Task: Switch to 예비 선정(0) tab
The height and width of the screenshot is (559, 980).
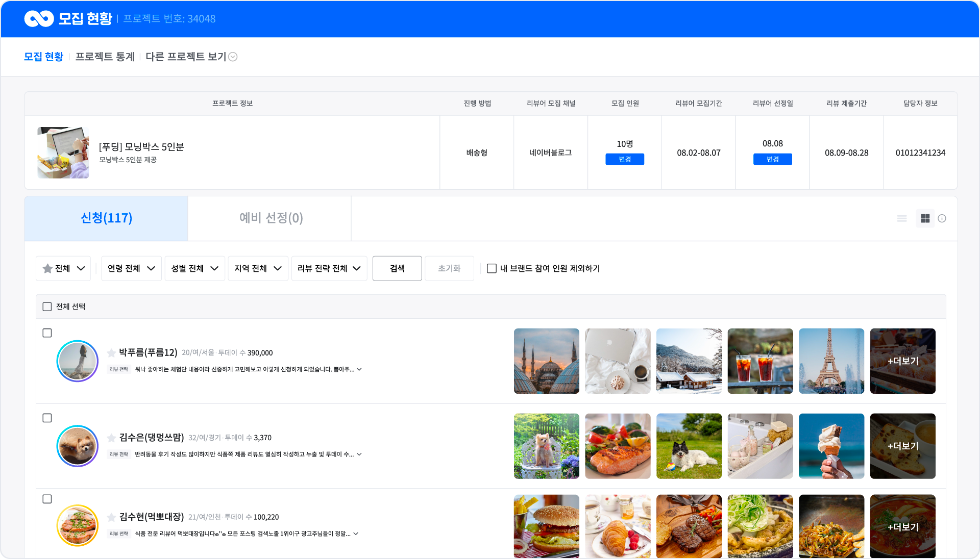Action: click(x=271, y=218)
